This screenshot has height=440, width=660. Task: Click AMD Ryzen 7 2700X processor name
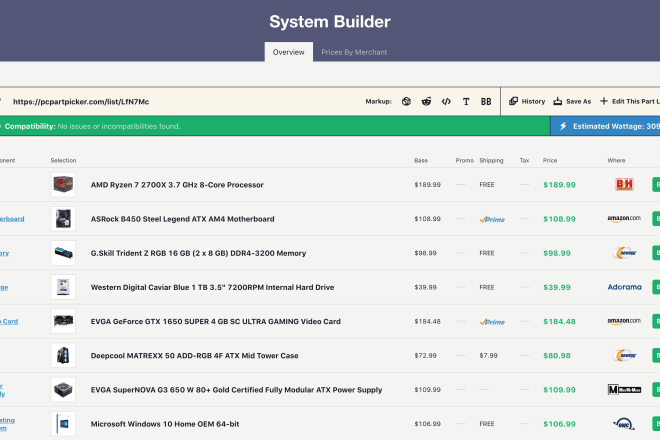177,185
